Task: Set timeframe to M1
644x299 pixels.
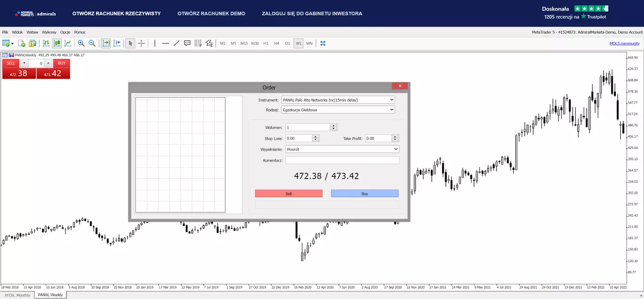Action: pos(223,43)
